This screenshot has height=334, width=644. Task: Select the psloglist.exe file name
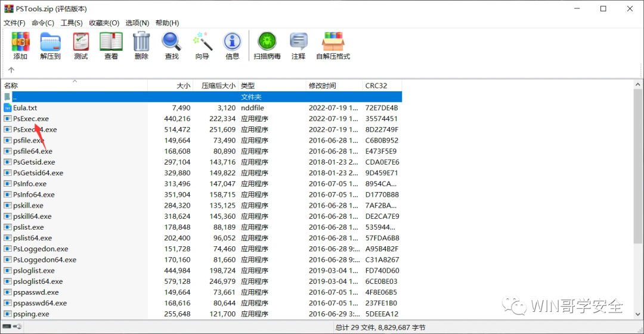coord(33,271)
